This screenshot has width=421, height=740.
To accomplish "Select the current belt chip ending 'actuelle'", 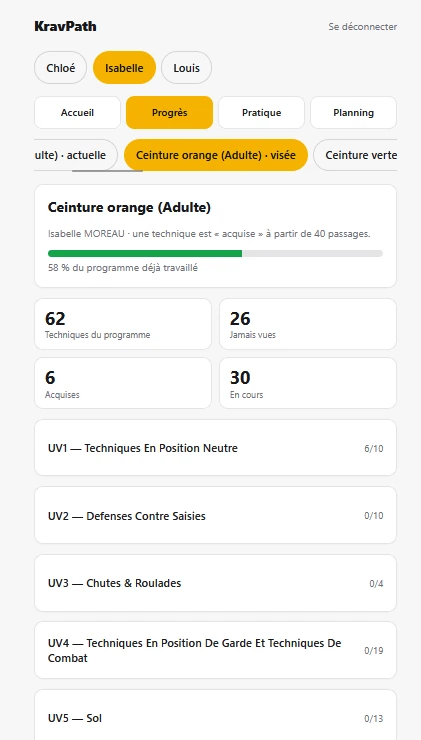I will (76, 155).
